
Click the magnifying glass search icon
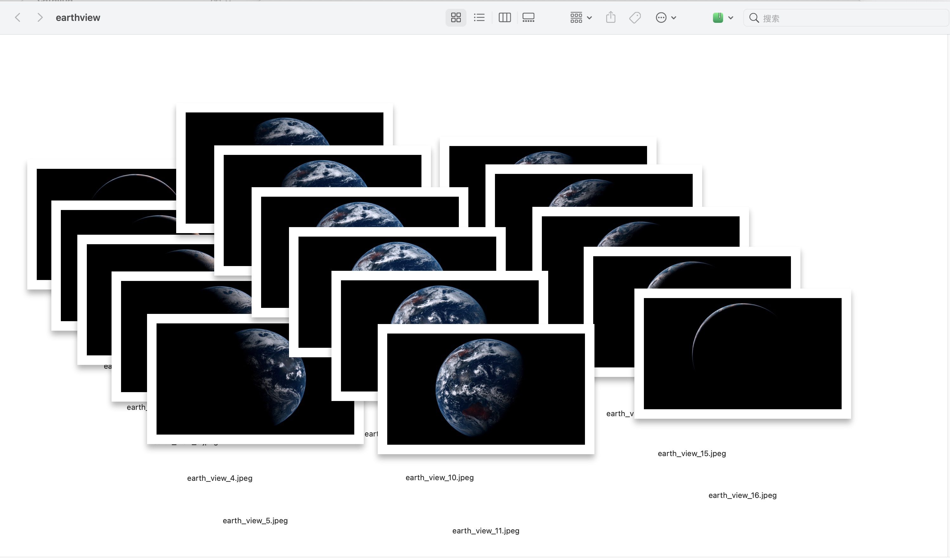point(754,18)
